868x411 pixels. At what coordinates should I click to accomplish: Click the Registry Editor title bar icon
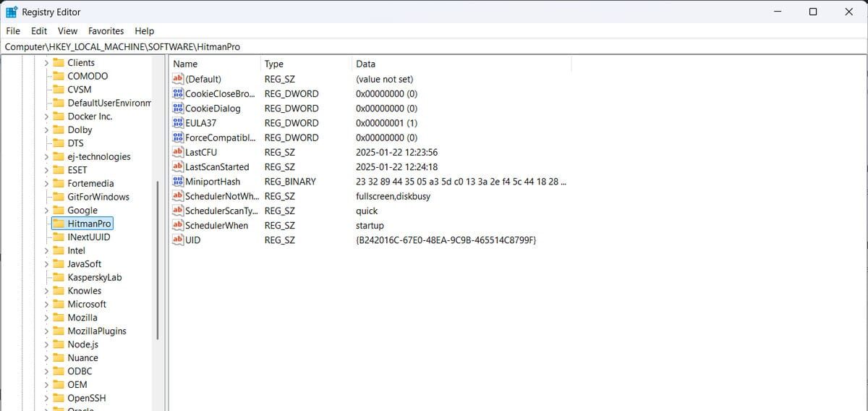[11, 12]
